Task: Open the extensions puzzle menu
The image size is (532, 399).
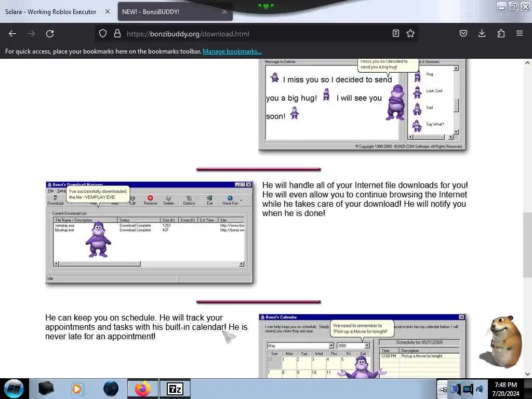Action: (x=501, y=34)
